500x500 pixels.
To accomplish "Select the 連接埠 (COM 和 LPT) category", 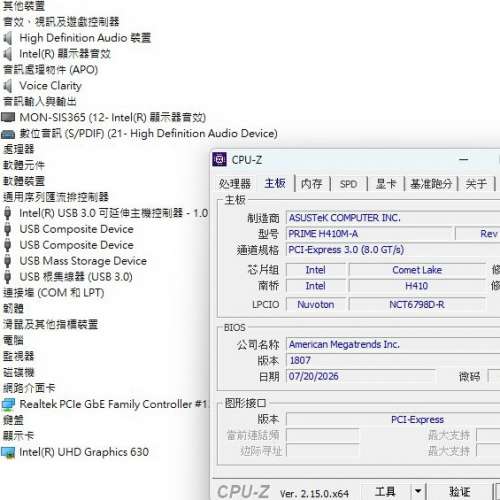I will pos(53,293).
